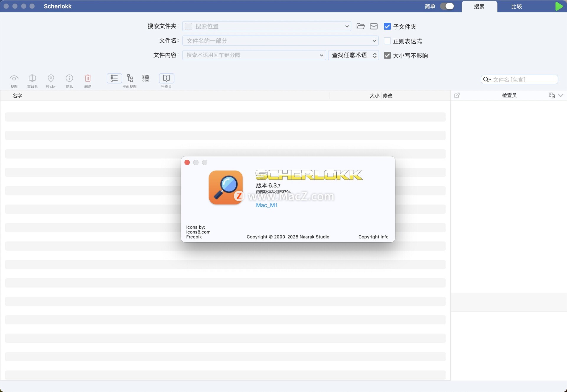Click the Scherlokk app icon in About dialog

click(x=226, y=188)
